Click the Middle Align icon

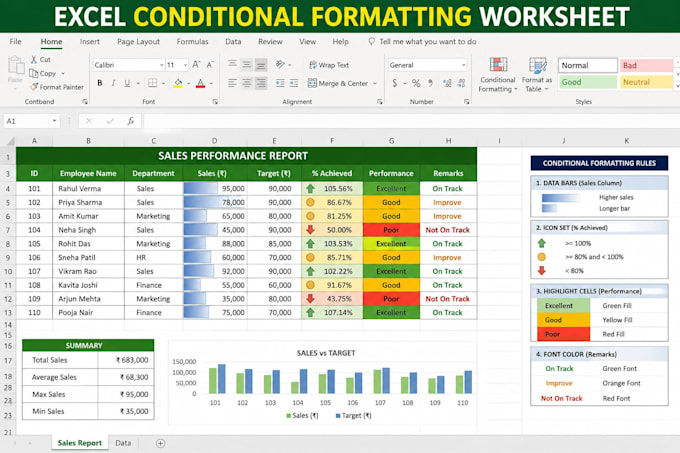tap(246, 65)
